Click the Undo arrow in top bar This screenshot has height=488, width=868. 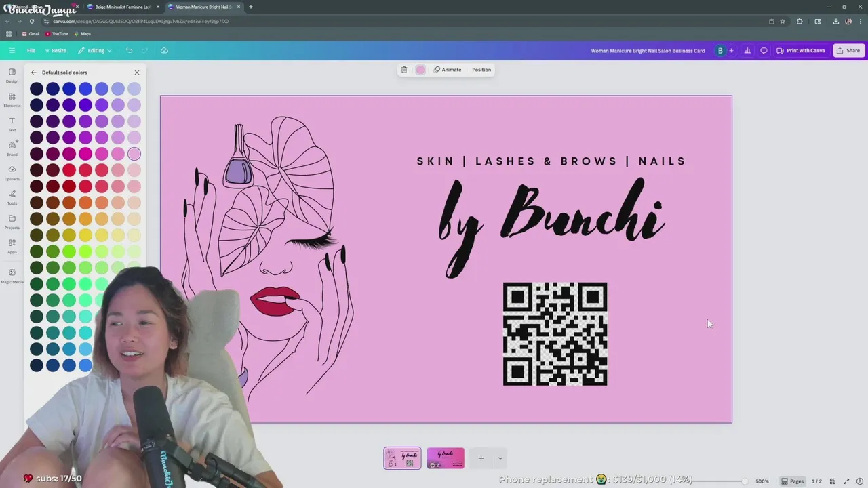[x=129, y=50]
